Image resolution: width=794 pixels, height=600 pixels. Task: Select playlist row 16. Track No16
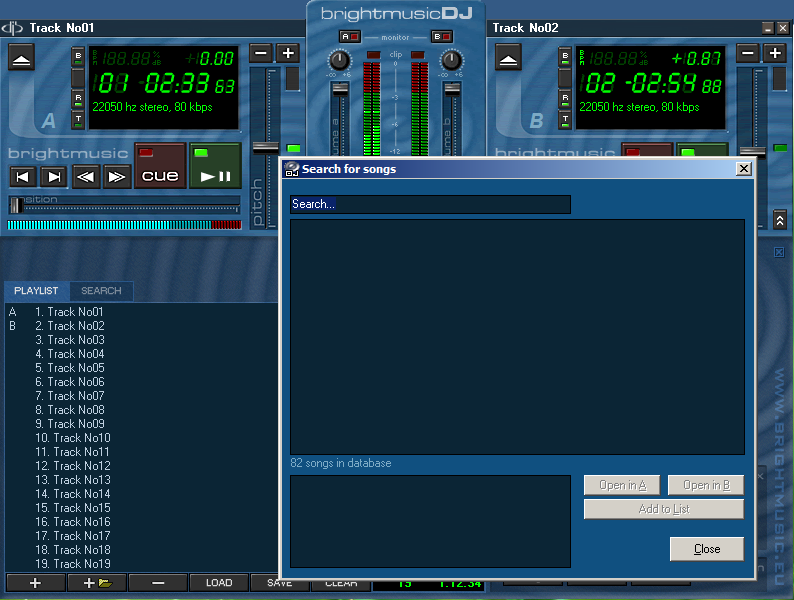tap(141, 522)
